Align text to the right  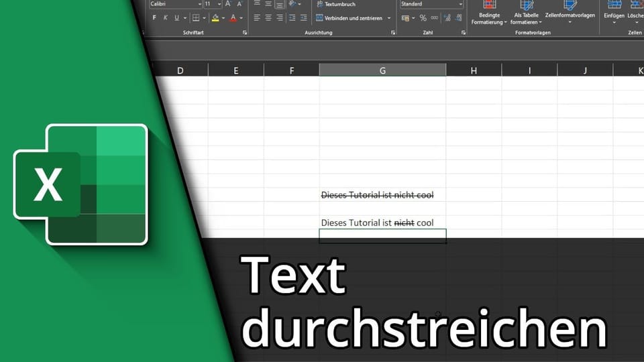tap(280, 18)
